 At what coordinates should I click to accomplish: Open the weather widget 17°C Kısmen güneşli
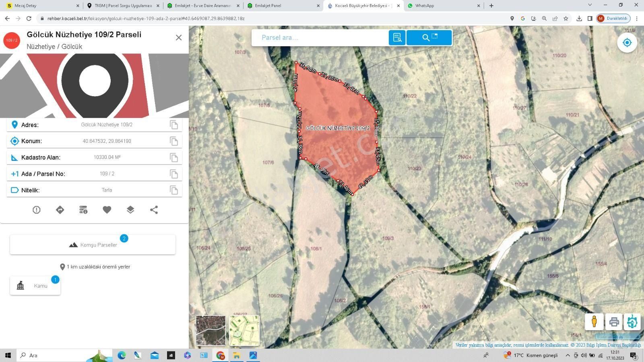[531, 355]
